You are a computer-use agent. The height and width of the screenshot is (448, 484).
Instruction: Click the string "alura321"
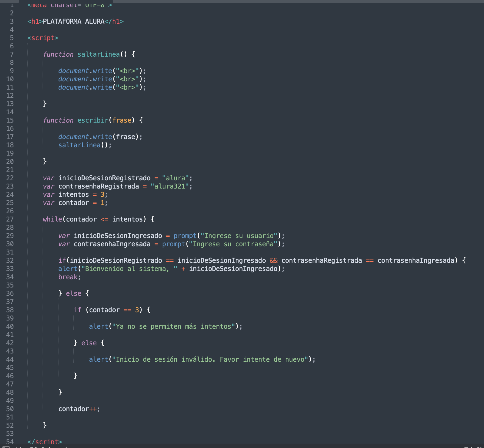click(169, 186)
